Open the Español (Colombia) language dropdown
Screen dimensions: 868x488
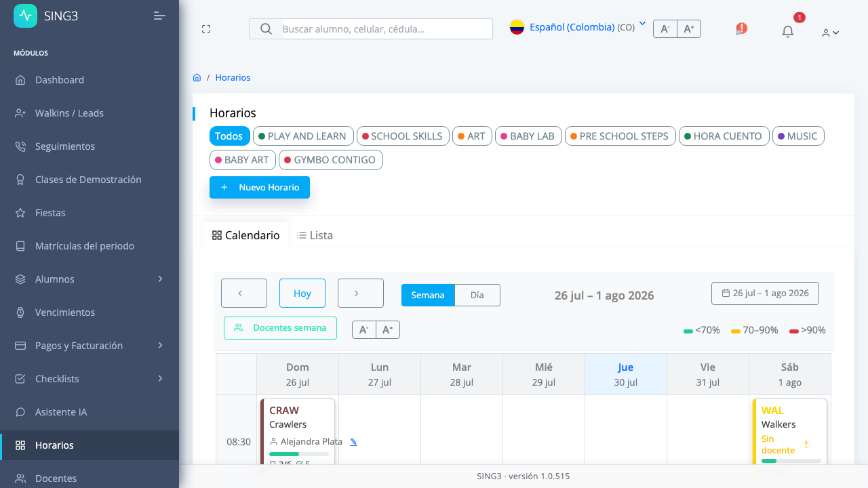tap(577, 27)
